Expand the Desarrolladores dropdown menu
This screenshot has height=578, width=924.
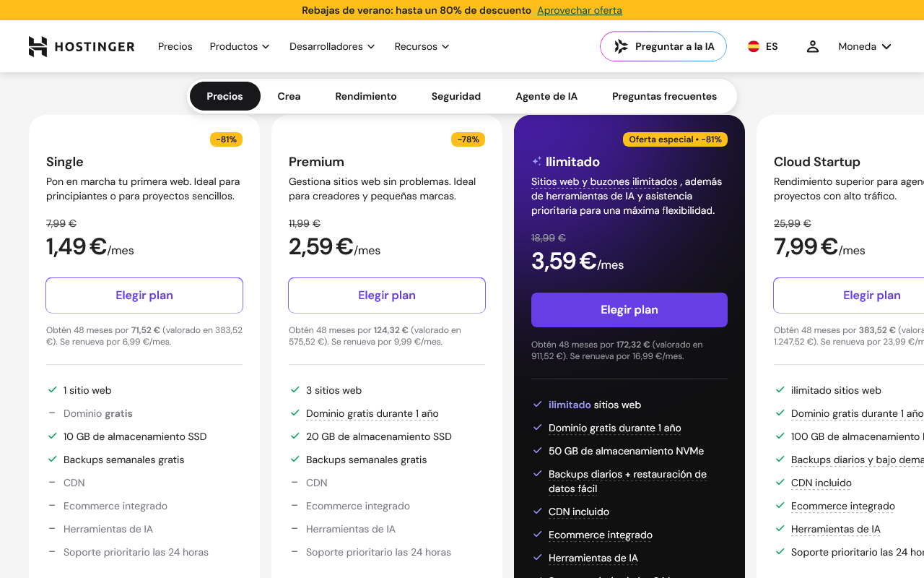[332, 46]
